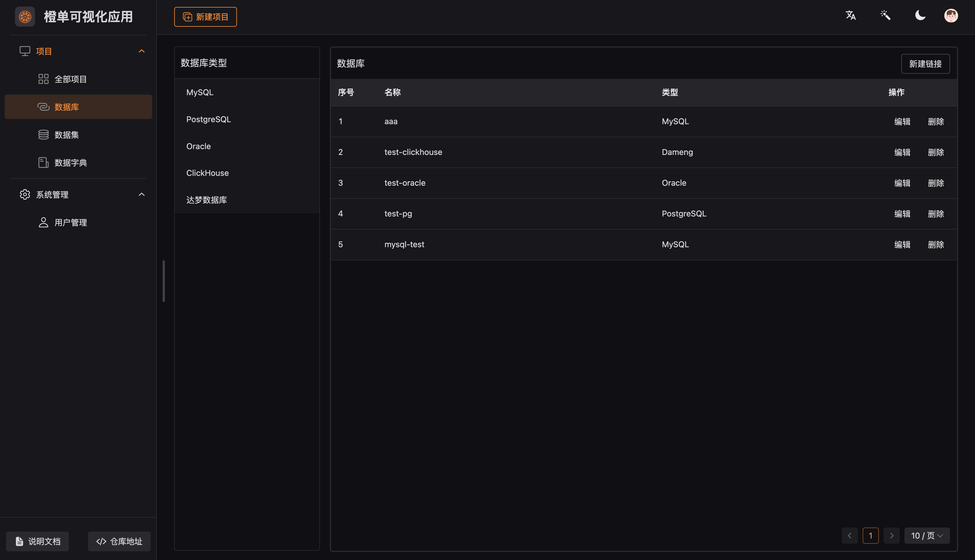Collapse the 项目 menu chevron
This screenshot has width=975, height=560.
(x=142, y=51)
